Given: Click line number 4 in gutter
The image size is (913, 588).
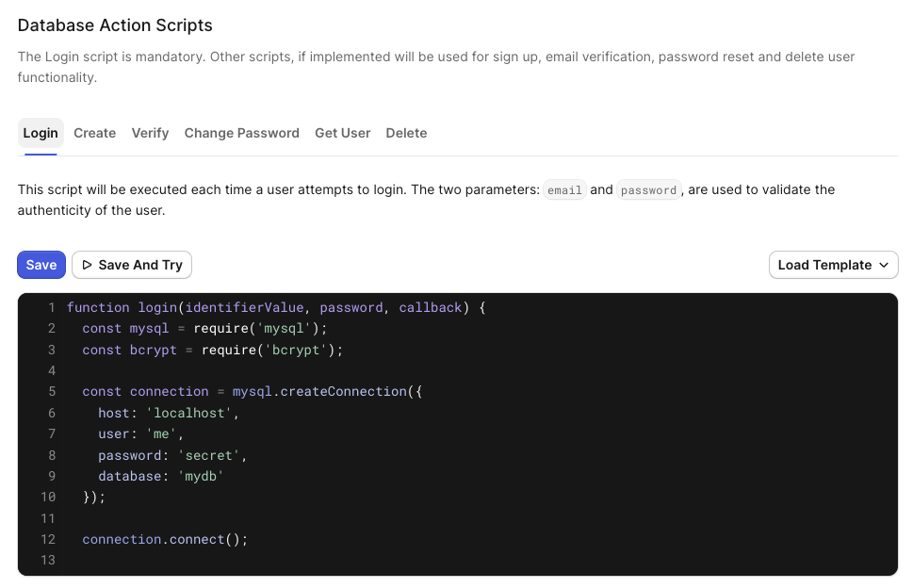Looking at the screenshot, I should click(x=52, y=371).
